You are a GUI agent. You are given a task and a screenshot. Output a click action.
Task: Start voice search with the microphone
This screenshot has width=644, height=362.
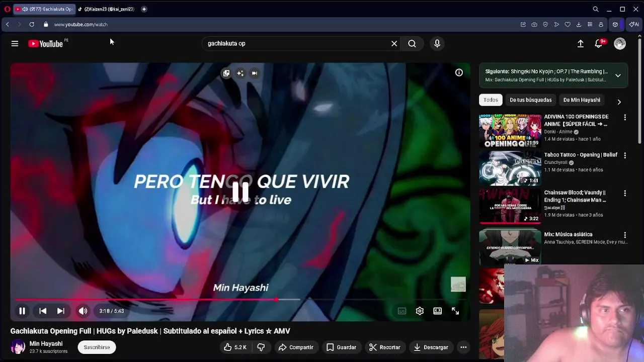[x=437, y=44]
